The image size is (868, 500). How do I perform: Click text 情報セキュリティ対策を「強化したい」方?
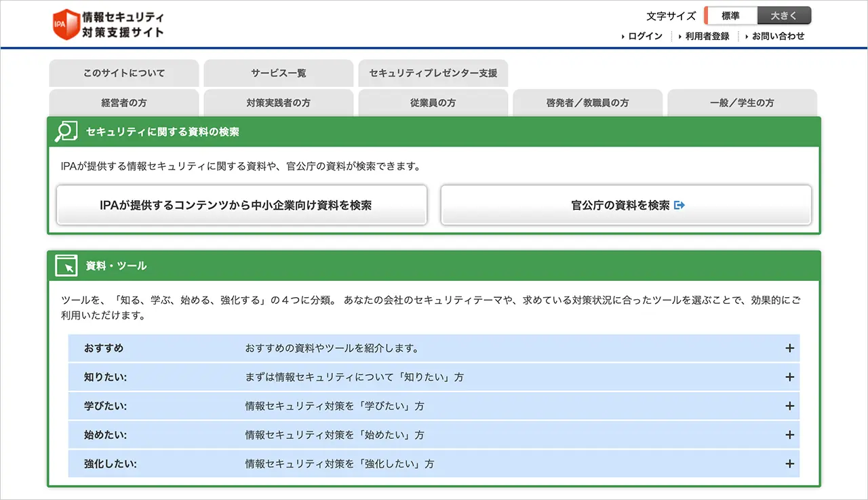[x=340, y=465]
